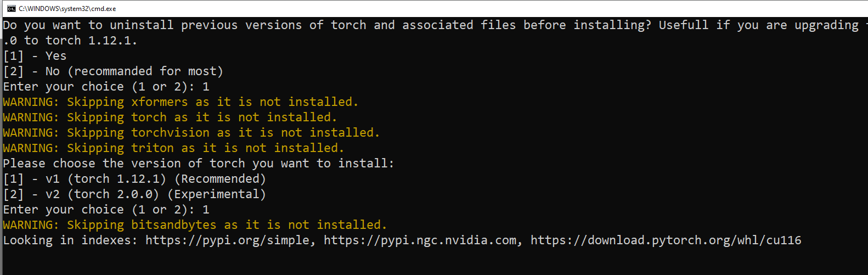The image size is (868, 275).
Task: Click the bitsandbytes skipping warning line
Action: click(x=195, y=225)
